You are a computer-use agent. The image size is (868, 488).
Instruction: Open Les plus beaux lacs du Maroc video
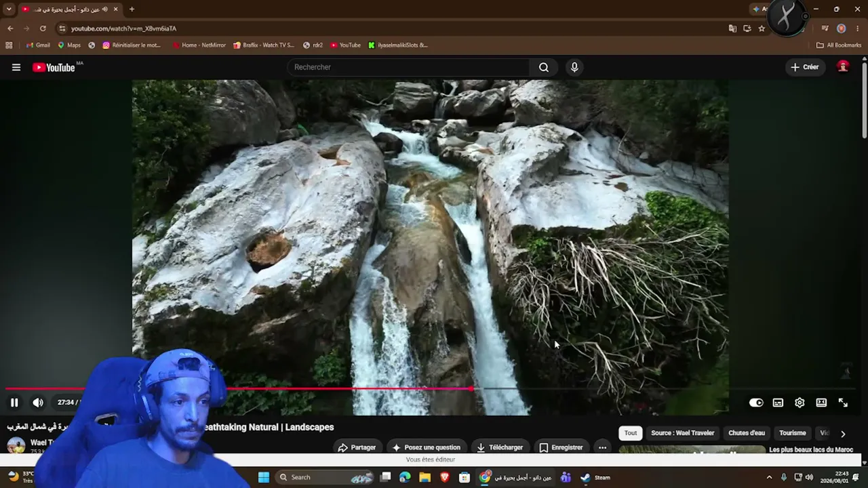[811, 449]
